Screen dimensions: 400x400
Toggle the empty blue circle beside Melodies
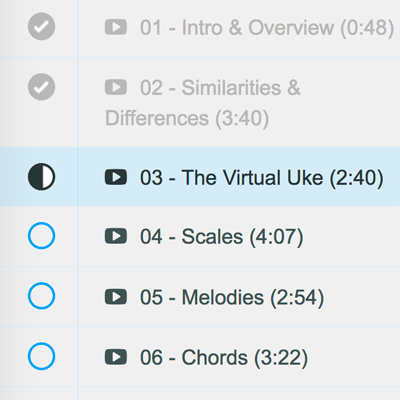[x=41, y=296]
